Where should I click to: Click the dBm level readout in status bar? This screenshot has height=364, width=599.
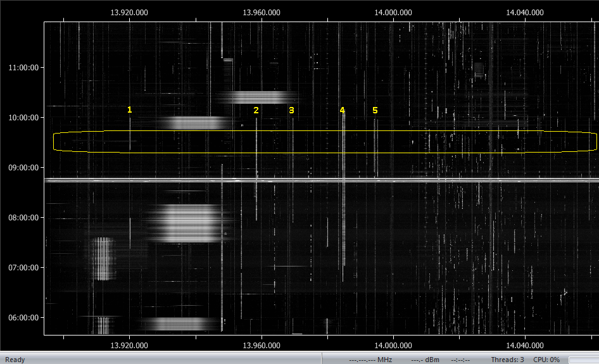[425, 360]
